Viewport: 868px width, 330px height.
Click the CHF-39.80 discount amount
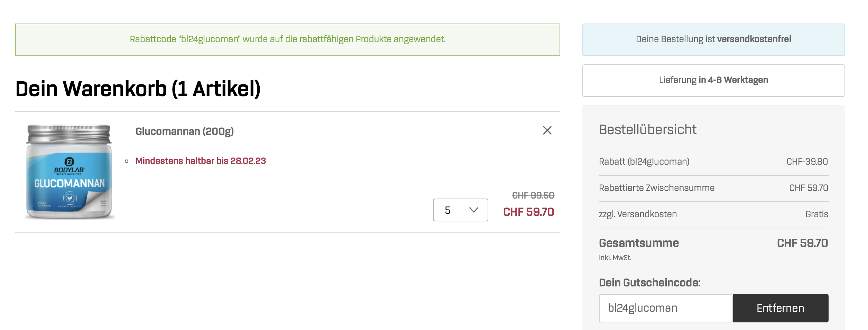pos(807,162)
